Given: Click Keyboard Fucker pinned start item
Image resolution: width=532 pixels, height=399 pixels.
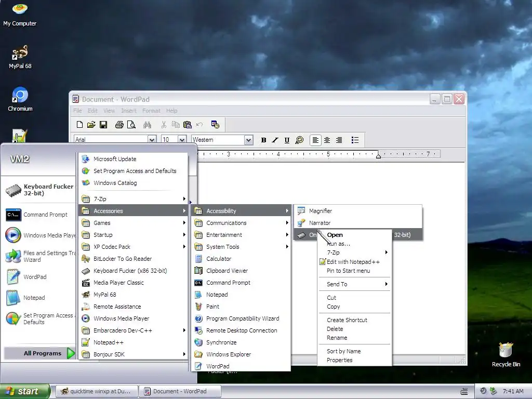Looking at the screenshot, I should point(40,190).
